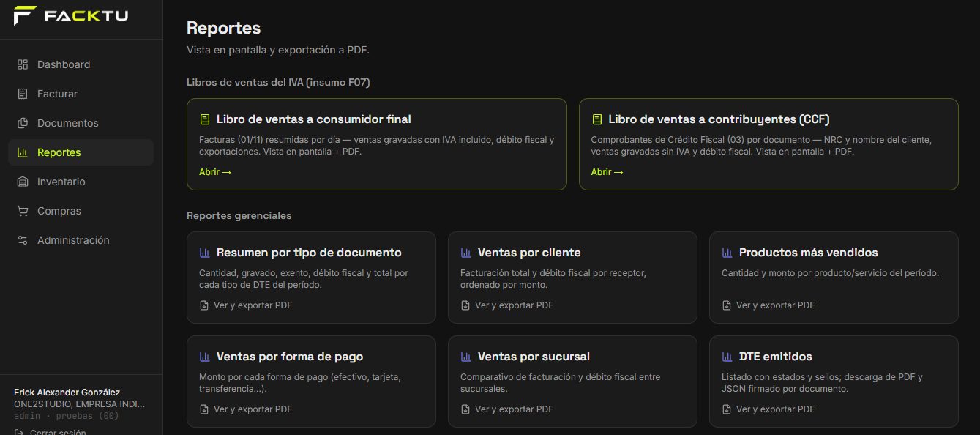Open Libro de ventas a consumidor final title
Image resolution: width=980 pixels, height=435 pixels.
(314, 119)
